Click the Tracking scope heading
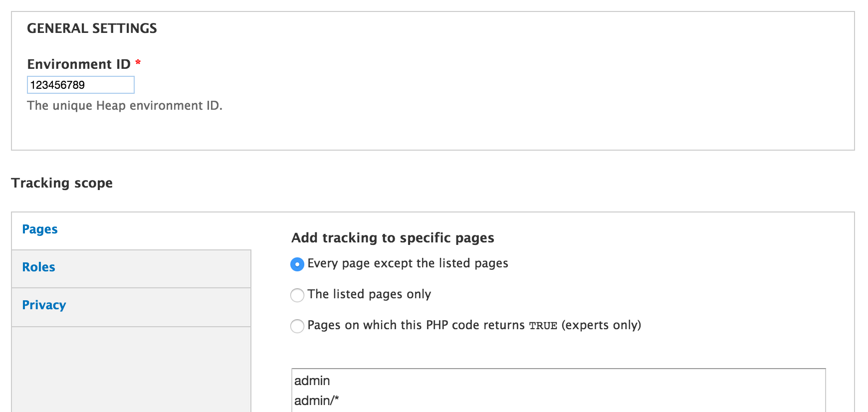Image resolution: width=868 pixels, height=412 pixels. [x=62, y=183]
